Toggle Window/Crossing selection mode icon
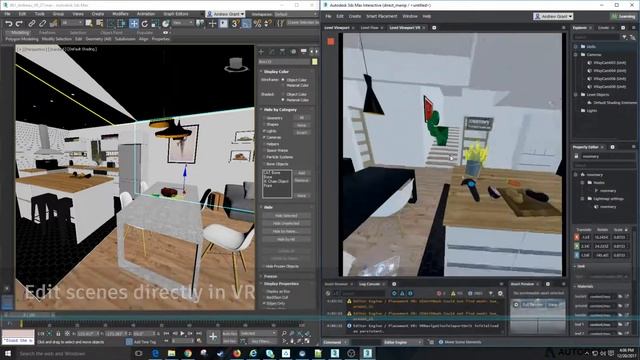The height and width of the screenshot is (360, 640). pyautogui.click(x=122, y=24)
